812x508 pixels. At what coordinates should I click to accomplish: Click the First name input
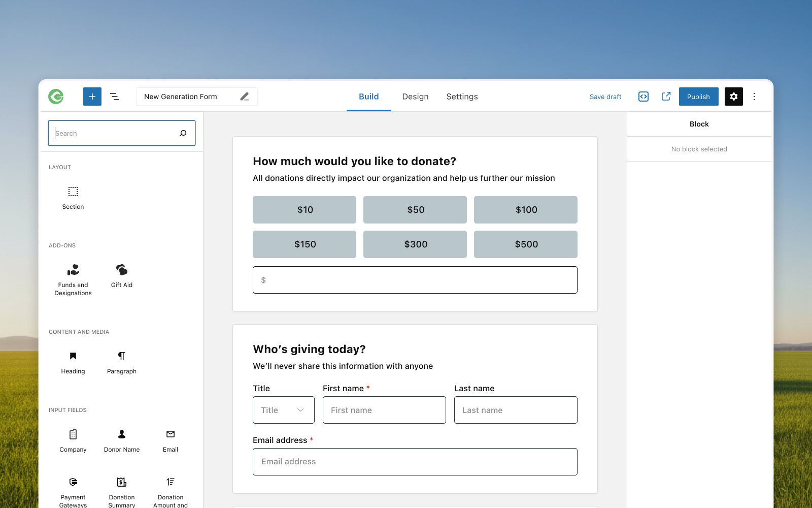[384, 410]
